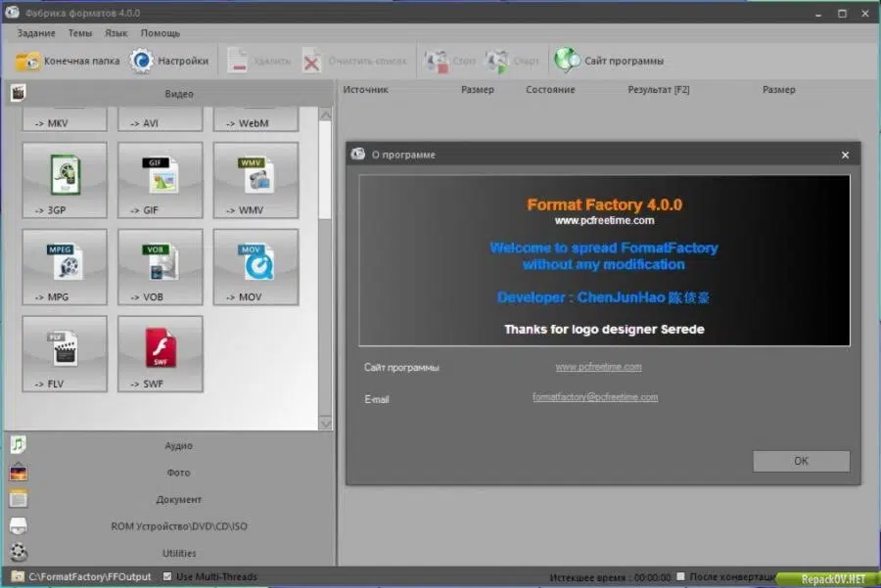This screenshot has width=881, height=588.
Task: Click the formatfactory@pcfreetime.com email link
Action: [x=595, y=397]
